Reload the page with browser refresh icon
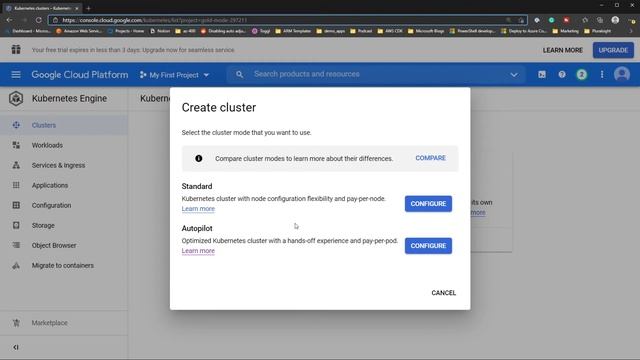This screenshot has width=640, height=360. (38, 20)
